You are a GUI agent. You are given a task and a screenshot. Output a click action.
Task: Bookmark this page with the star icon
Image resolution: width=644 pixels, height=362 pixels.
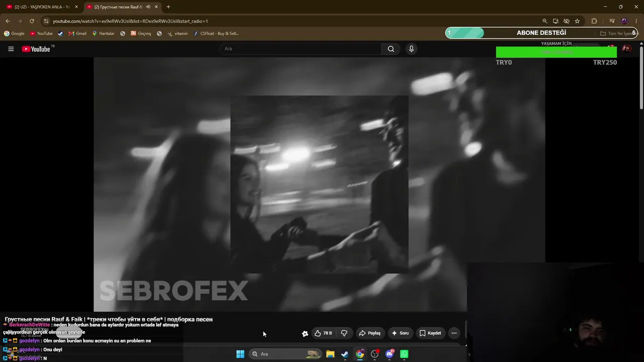pos(577,21)
